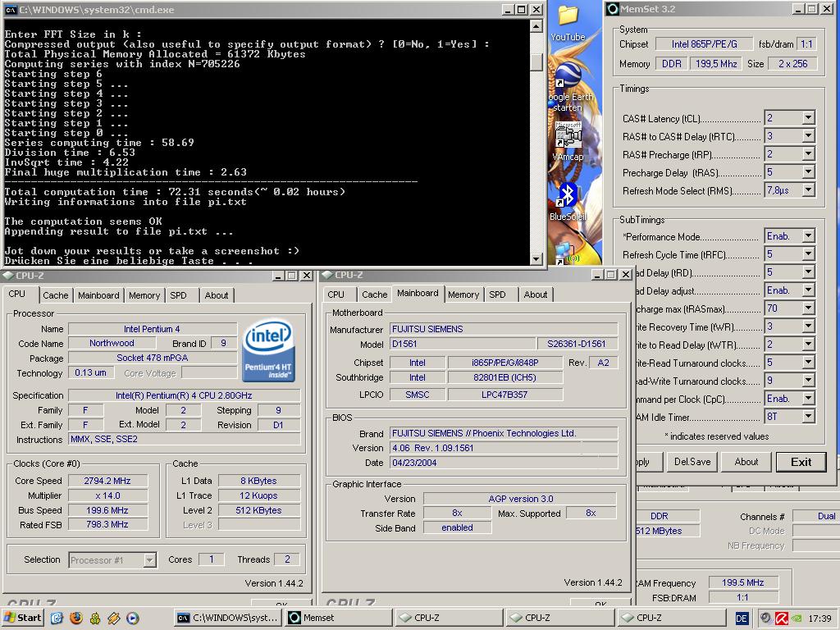
Task: Open the Windows Start menu
Action: click(22, 618)
